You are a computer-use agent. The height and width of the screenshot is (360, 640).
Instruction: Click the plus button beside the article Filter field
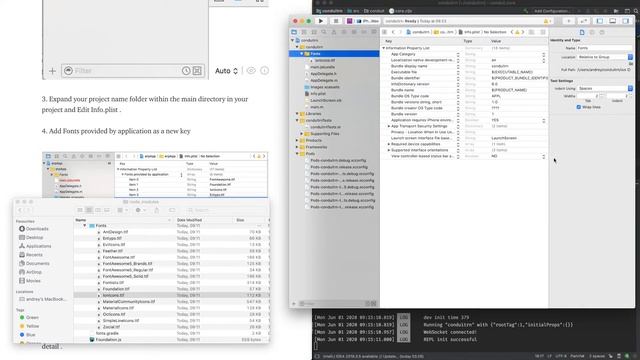52,71
